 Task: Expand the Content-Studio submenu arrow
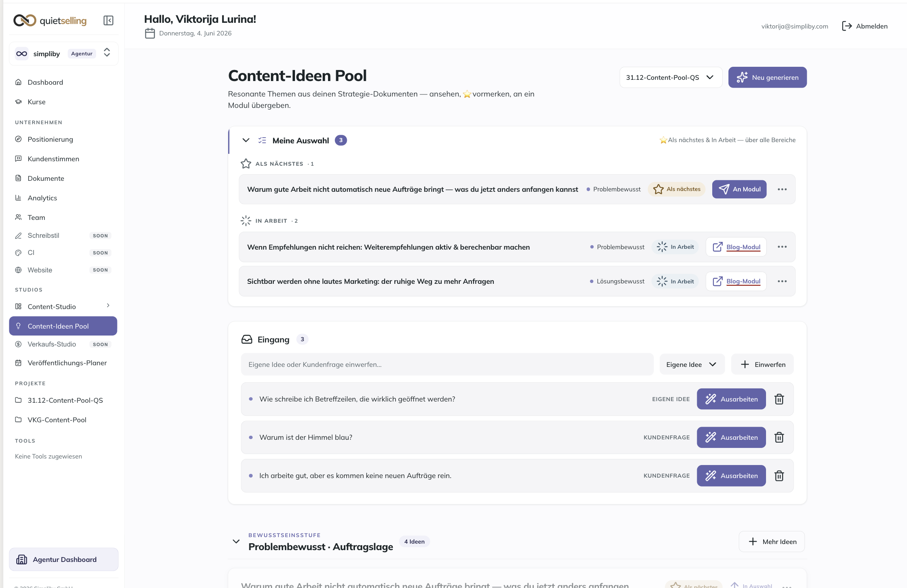click(108, 305)
